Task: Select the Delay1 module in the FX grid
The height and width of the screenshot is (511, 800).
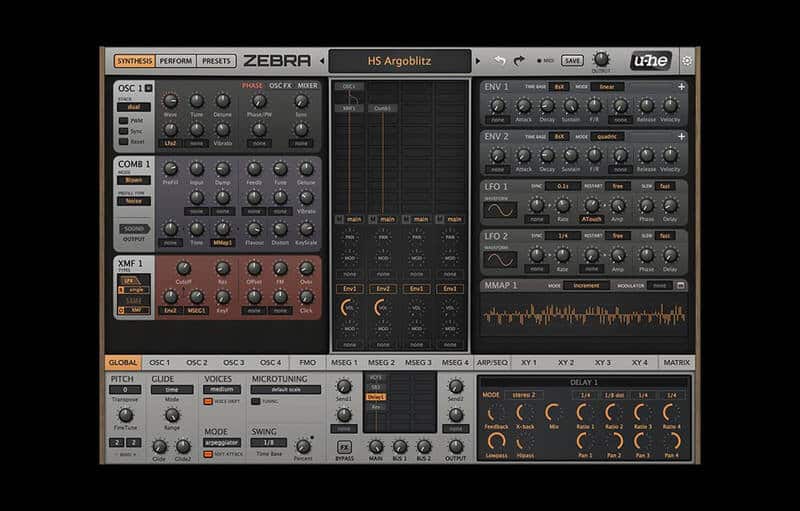Action: [x=376, y=397]
